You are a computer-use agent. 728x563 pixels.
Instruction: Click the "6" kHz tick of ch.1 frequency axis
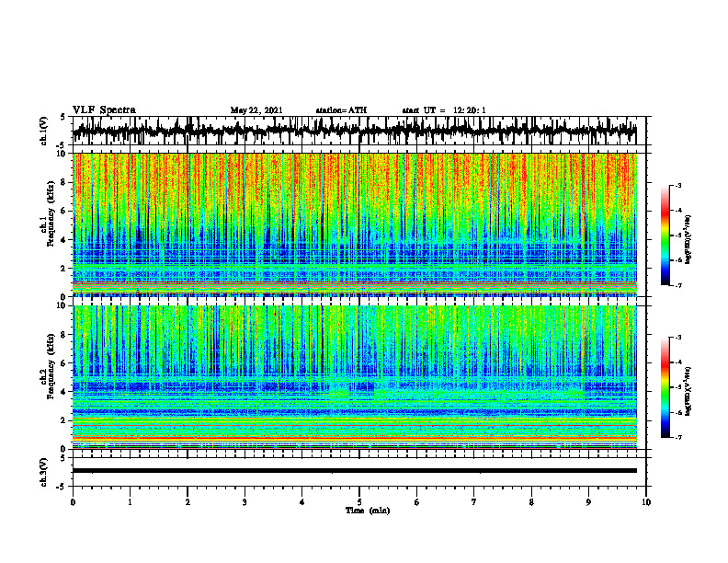64,211
